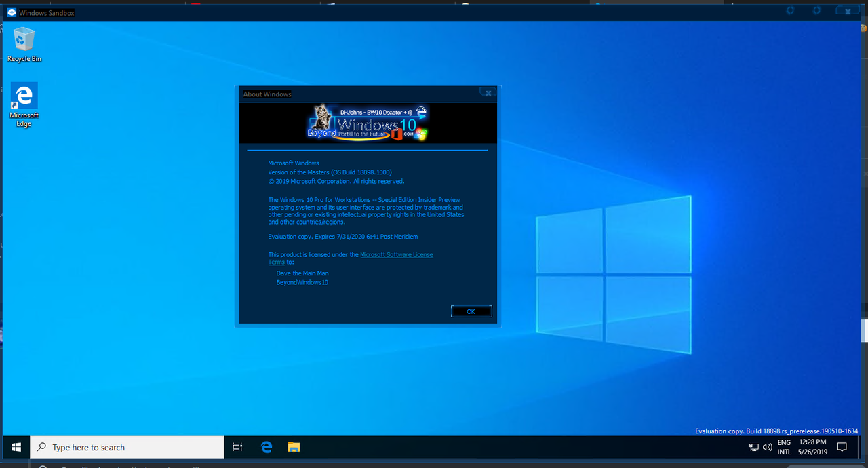Close the About Windows dialog
The width and height of the screenshot is (868, 468).
[488, 92]
